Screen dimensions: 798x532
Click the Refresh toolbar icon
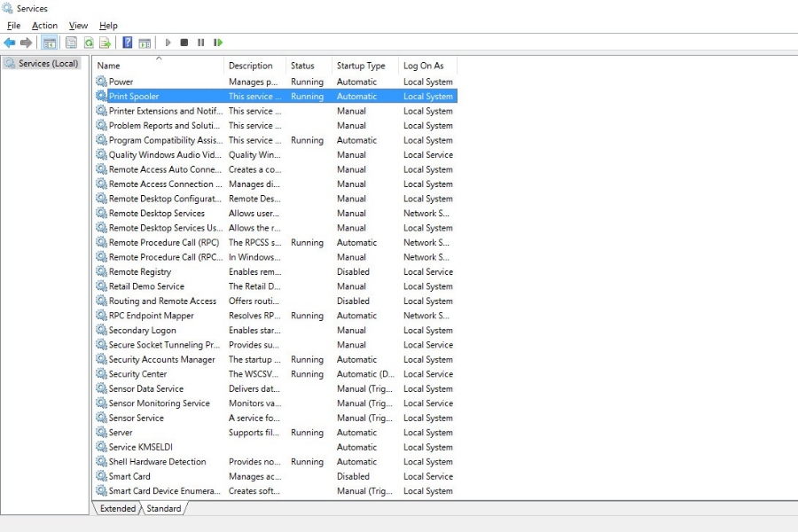pos(89,43)
